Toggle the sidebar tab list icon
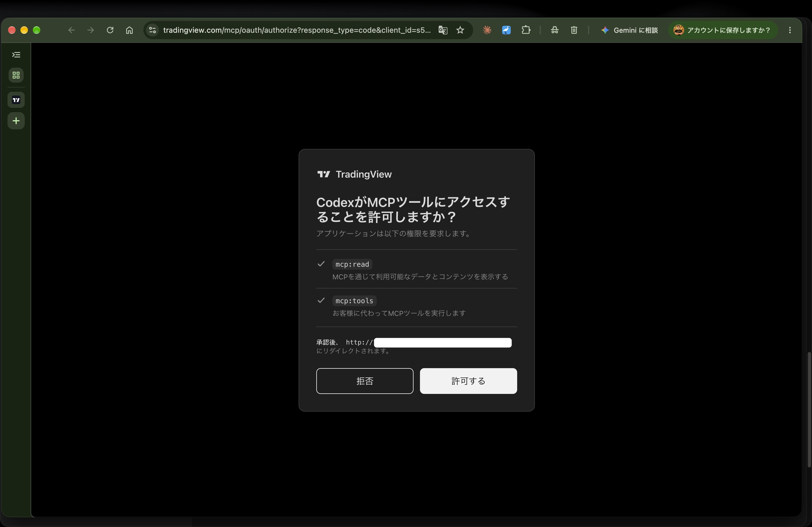This screenshot has width=812, height=527. click(16, 55)
